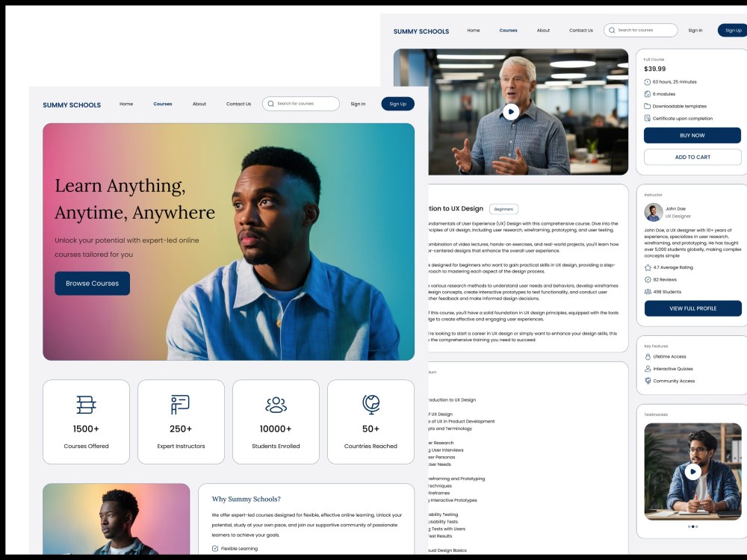The width and height of the screenshot is (747, 560).
Task: Click the VIEW FULL PROFILE button
Action: [693, 308]
